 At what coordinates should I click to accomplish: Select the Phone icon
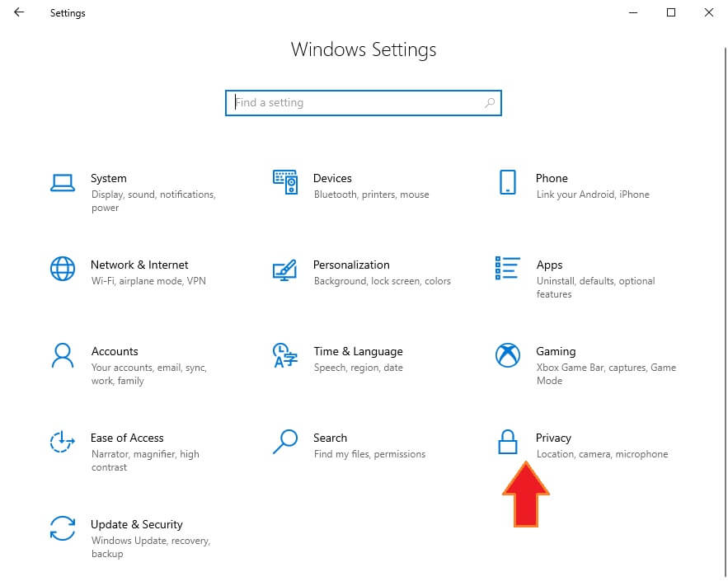(x=508, y=182)
